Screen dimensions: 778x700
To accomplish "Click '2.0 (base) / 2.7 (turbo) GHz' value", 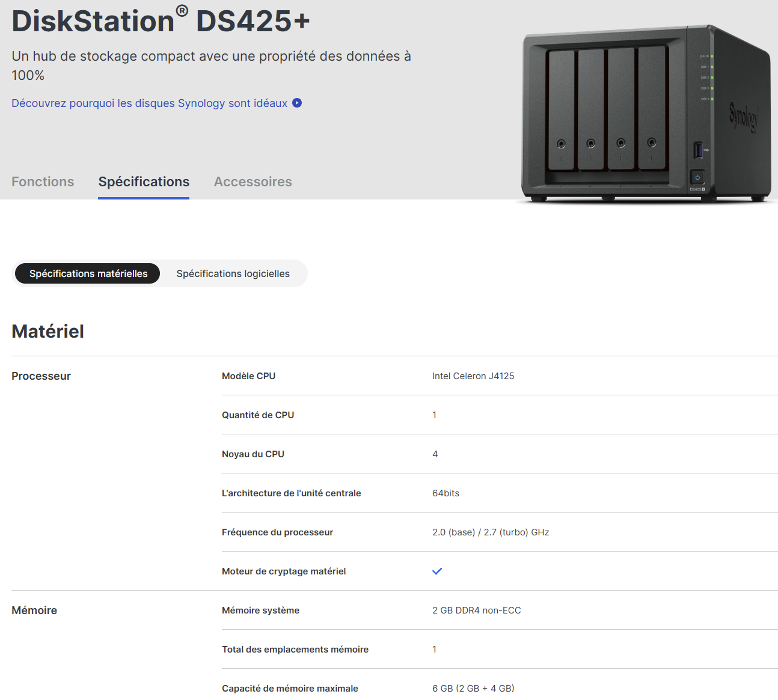I will (x=491, y=532).
